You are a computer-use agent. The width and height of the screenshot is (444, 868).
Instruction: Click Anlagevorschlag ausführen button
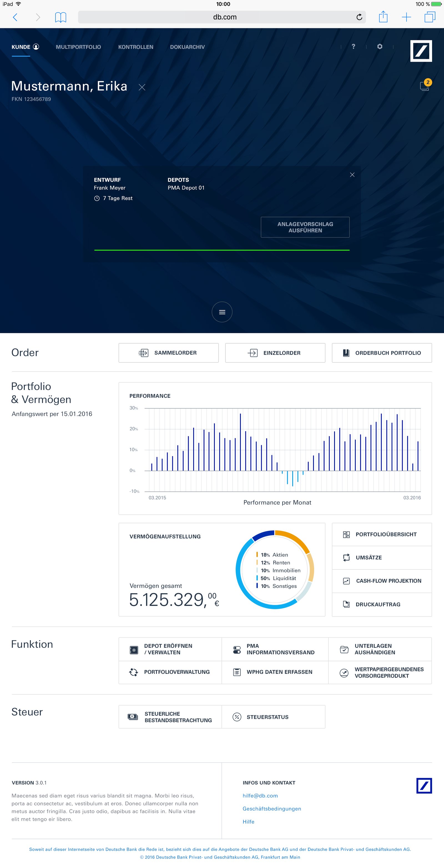[305, 227]
